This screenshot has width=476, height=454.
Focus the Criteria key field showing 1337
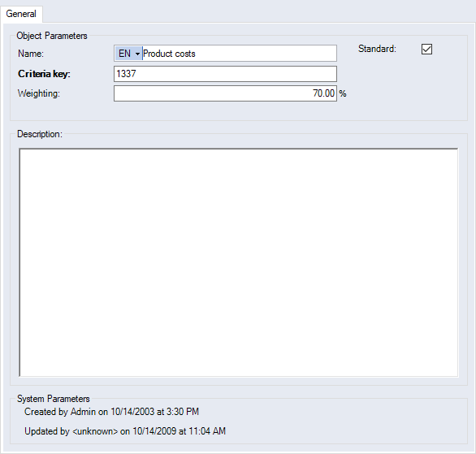225,74
